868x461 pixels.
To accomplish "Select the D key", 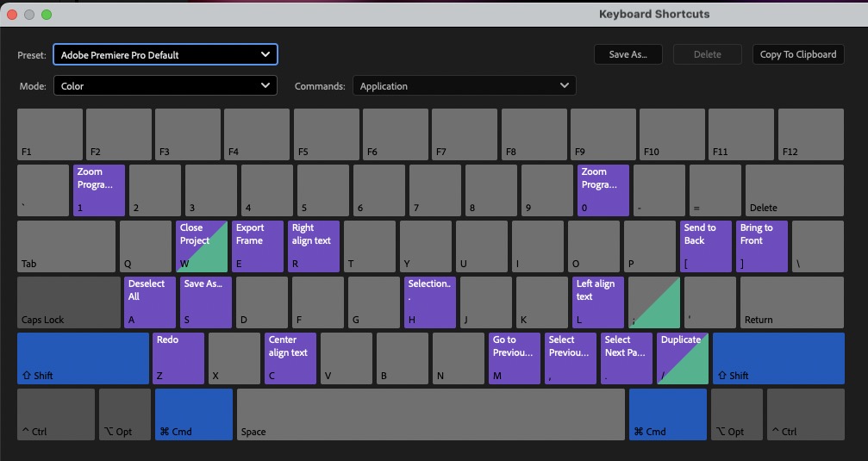I will (262, 302).
